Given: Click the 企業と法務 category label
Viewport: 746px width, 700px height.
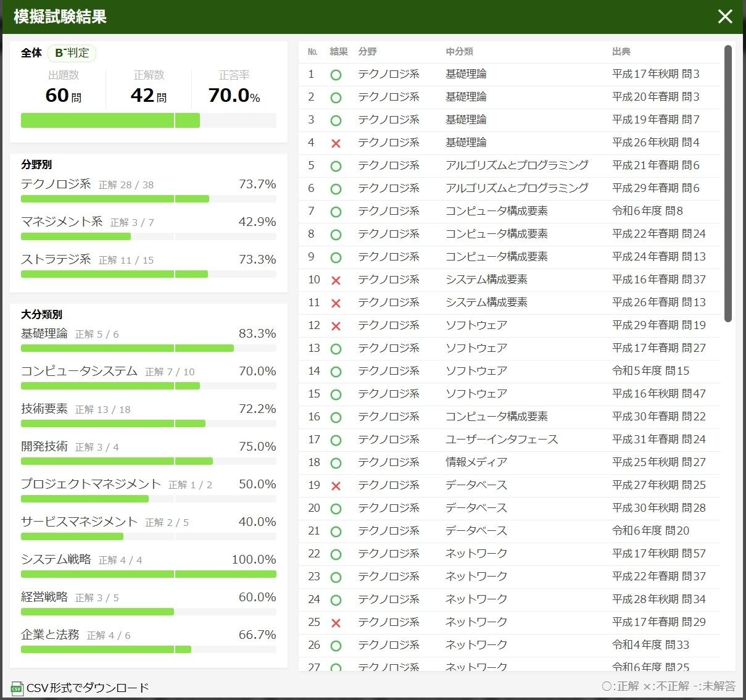Looking at the screenshot, I should click(50, 635).
